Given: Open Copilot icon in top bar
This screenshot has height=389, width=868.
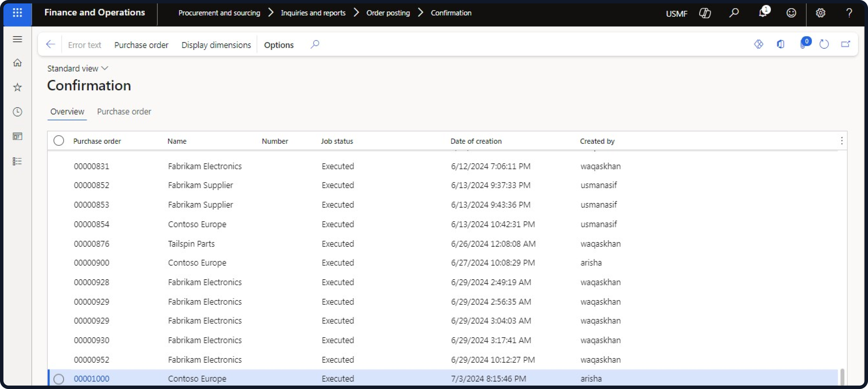Looking at the screenshot, I should (705, 13).
